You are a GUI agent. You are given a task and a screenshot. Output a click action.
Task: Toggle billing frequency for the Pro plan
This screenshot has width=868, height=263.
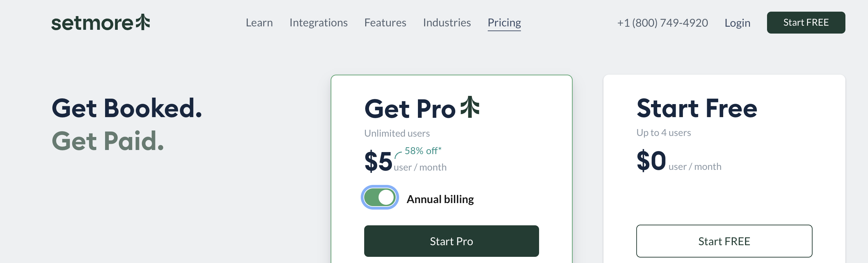379,197
